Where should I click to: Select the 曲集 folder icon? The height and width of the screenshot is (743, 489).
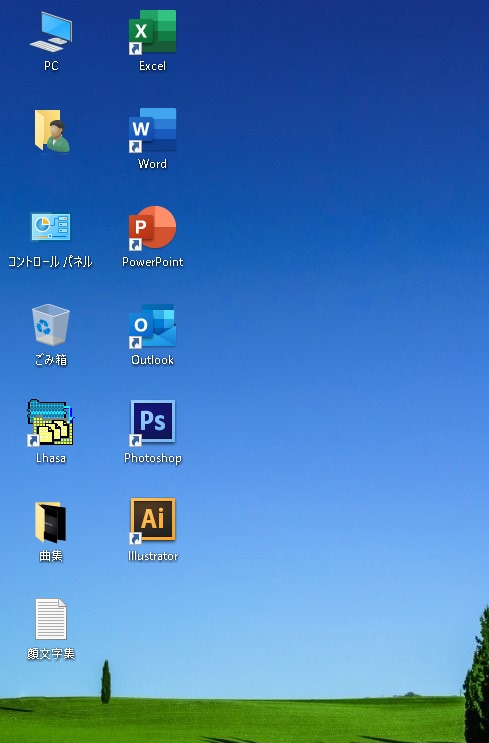click(50, 522)
